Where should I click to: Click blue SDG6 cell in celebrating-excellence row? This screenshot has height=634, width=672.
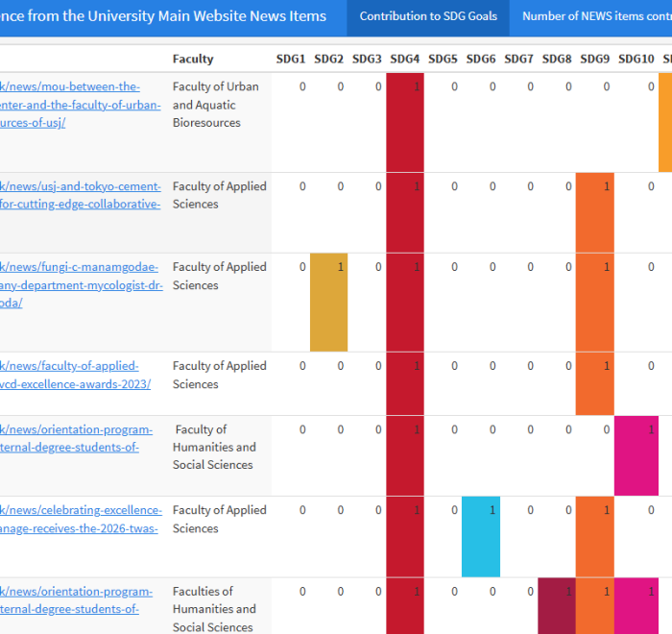coord(480,536)
